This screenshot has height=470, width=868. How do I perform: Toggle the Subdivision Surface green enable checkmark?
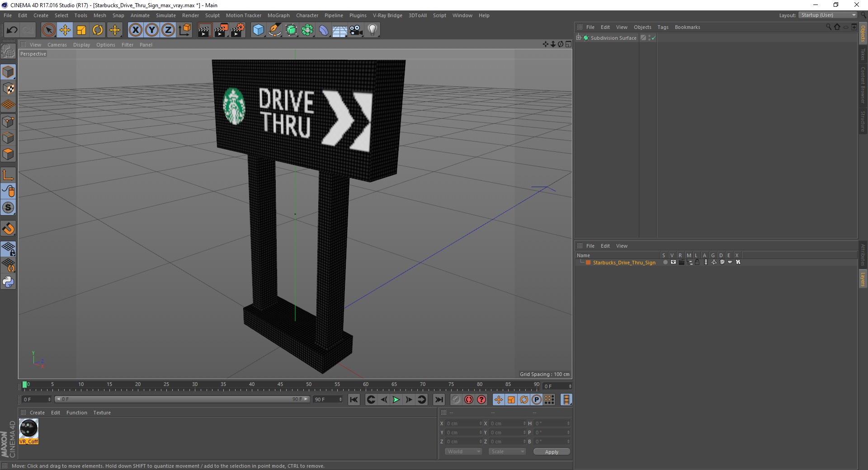[x=653, y=38]
